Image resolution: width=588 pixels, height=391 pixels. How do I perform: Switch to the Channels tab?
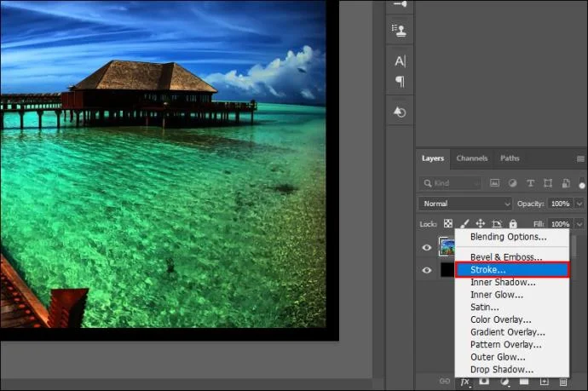[x=471, y=158]
